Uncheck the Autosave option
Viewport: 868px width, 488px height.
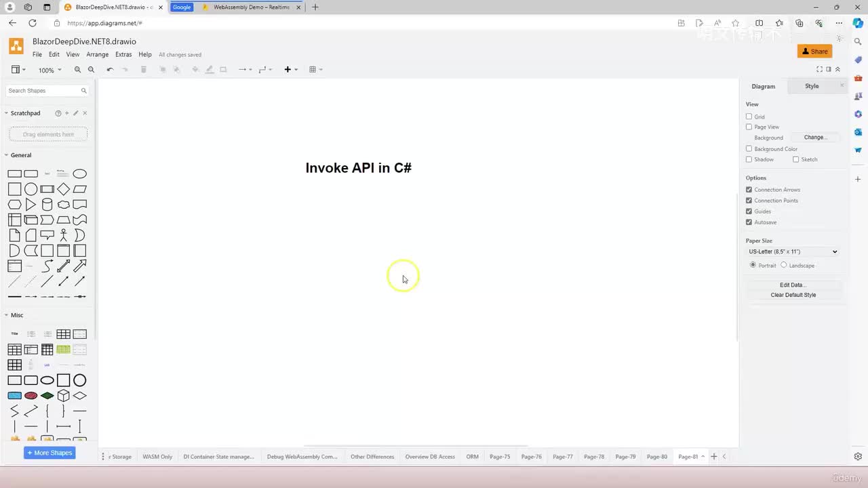click(x=749, y=222)
